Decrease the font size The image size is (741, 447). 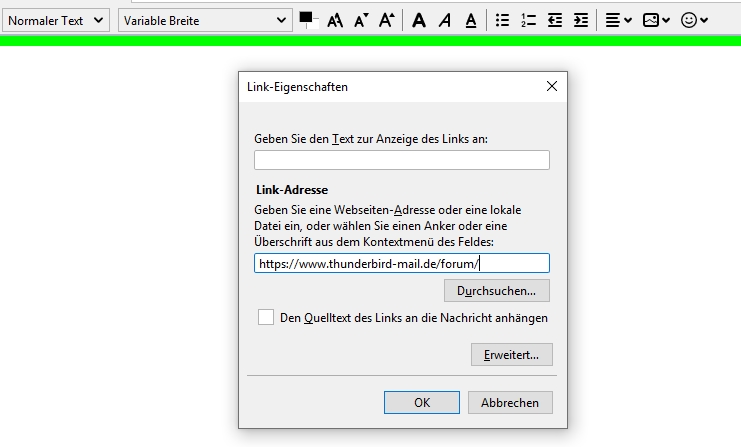(x=361, y=20)
